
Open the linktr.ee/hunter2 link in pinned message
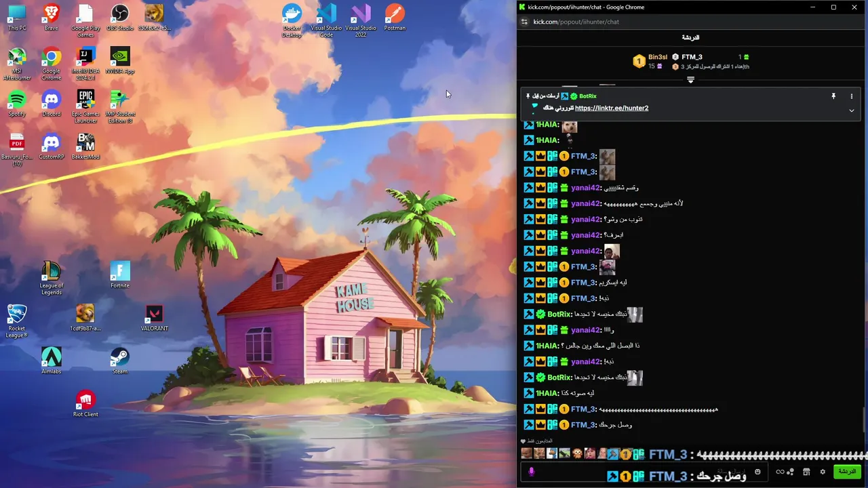pos(611,108)
